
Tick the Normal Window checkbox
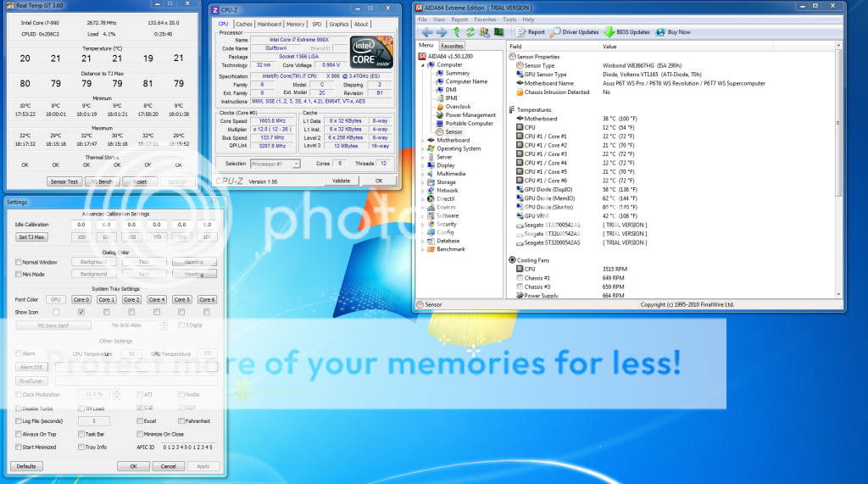pos(19,262)
